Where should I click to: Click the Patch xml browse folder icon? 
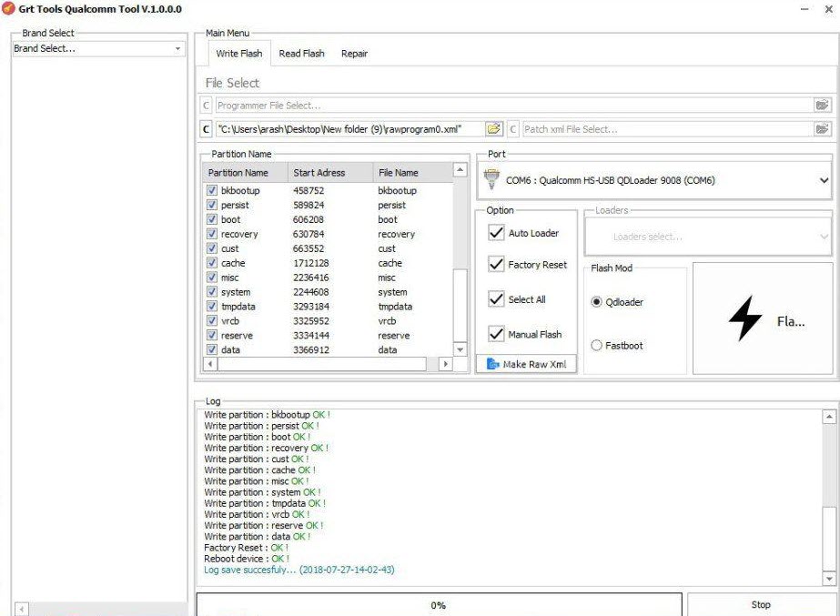(x=823, y=129)
